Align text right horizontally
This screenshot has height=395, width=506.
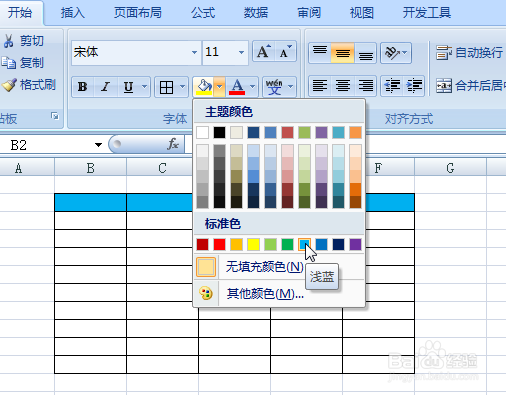pos(365,86)
